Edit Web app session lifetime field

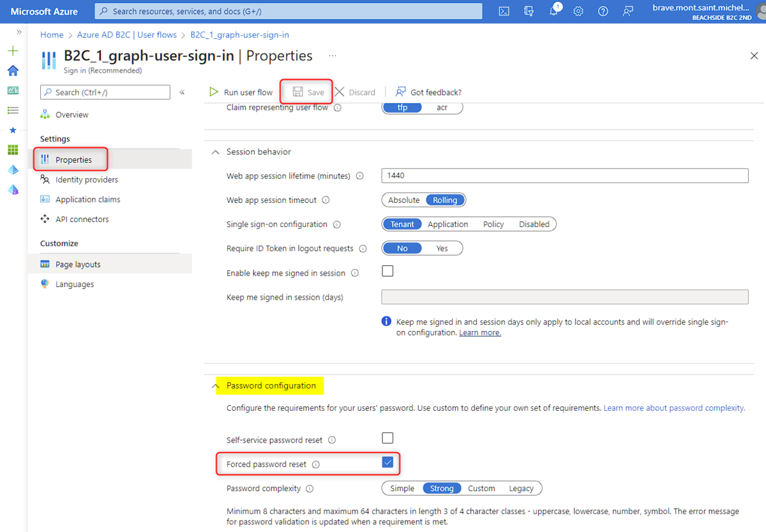point(564,176)
